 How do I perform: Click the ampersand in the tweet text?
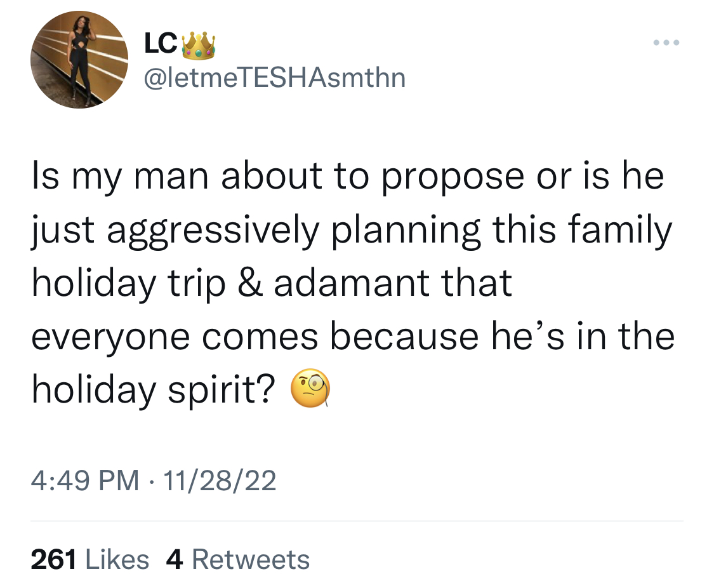pos(251,283)
